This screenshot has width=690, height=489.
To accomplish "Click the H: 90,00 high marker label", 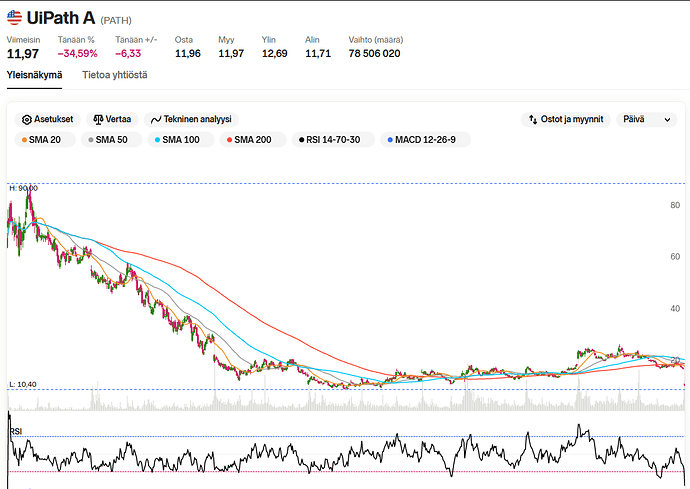I will click(24, 188).
